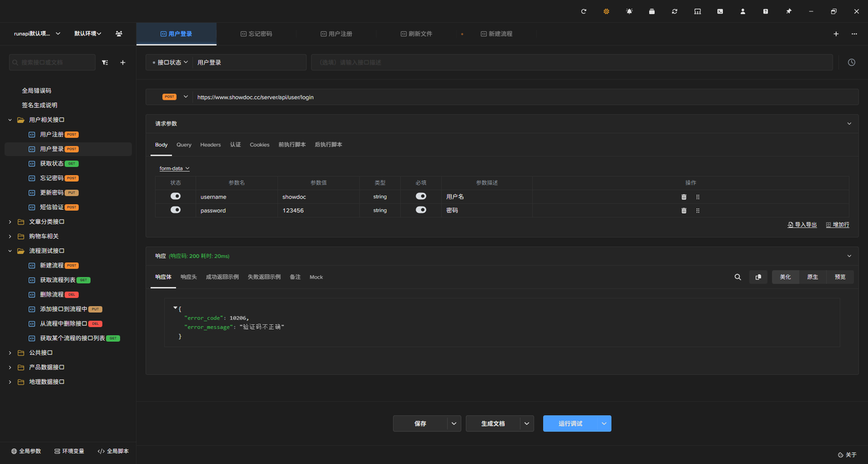Click the 增加行 link

click(x=837, y=225)
